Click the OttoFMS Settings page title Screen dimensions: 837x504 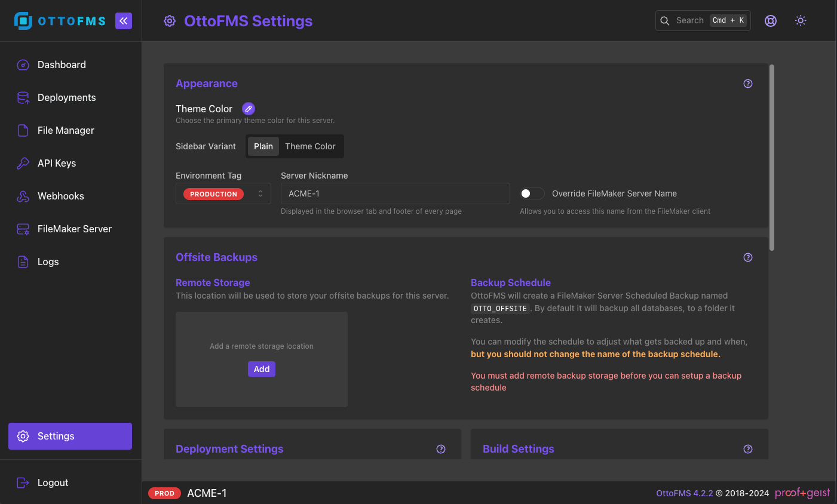point(249,21)
